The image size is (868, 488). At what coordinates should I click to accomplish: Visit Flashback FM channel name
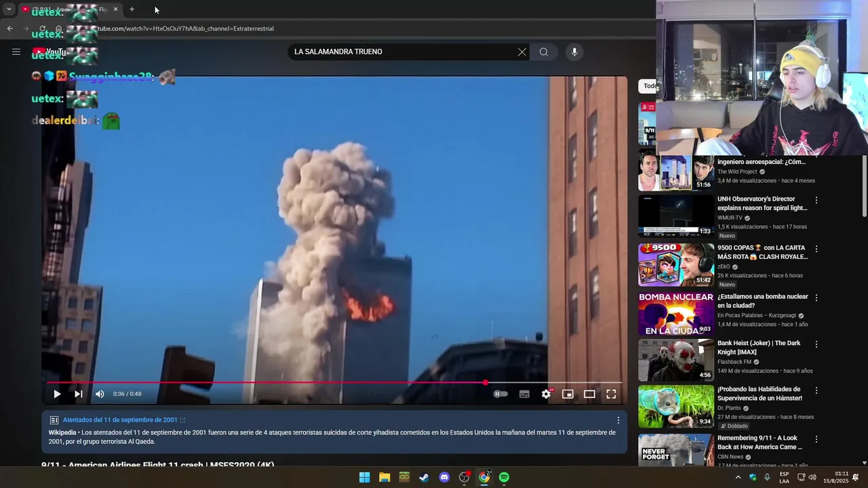coord(734,362)
